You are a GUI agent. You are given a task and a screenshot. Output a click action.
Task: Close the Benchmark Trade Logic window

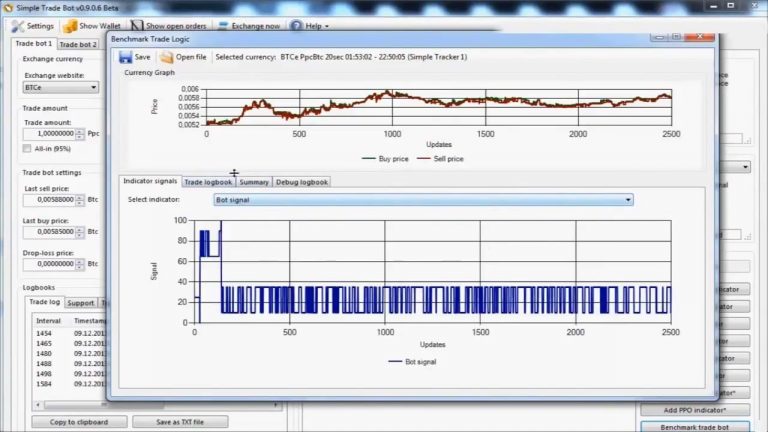(699, 37)
